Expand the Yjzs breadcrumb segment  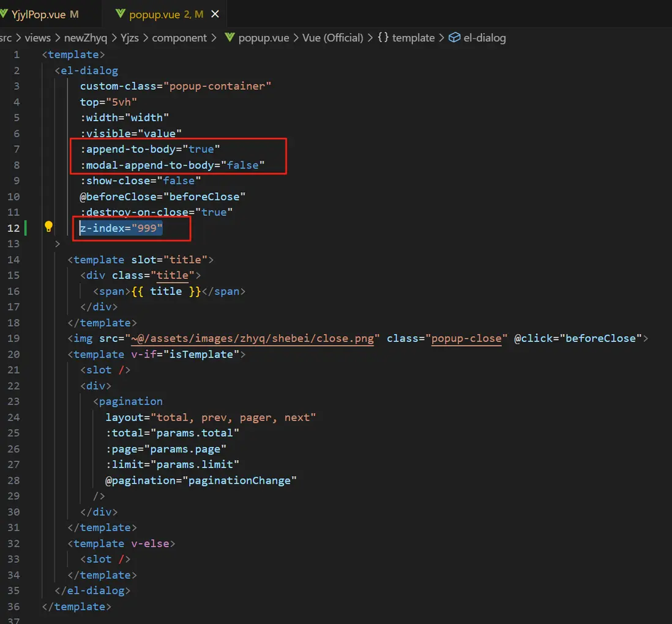(129, 38)
